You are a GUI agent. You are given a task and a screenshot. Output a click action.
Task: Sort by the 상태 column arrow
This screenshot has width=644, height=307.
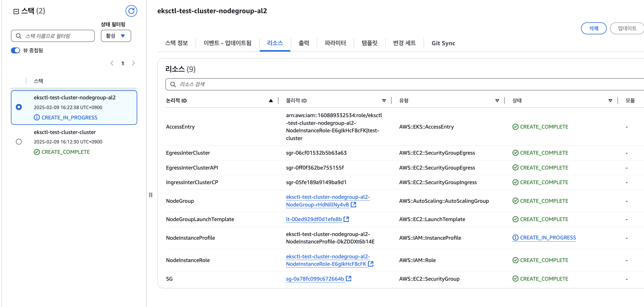coord(610,101)
